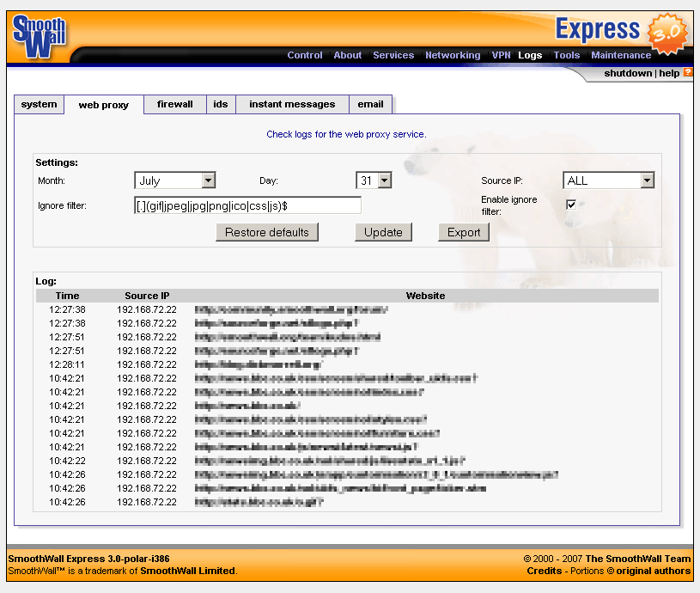700x593 pixels.
Task: Open the Networking menu
Action: point(453,55)
